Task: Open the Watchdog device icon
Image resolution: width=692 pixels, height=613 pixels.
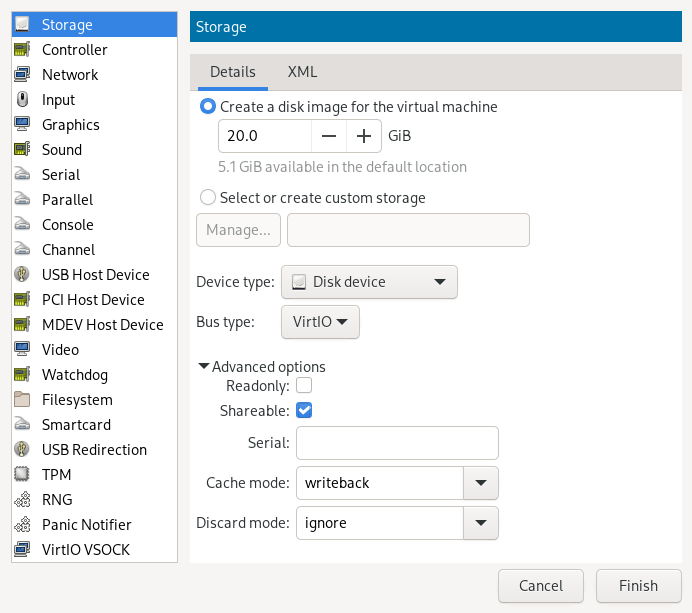Action: pyautogui.click(x=22, y=375)
